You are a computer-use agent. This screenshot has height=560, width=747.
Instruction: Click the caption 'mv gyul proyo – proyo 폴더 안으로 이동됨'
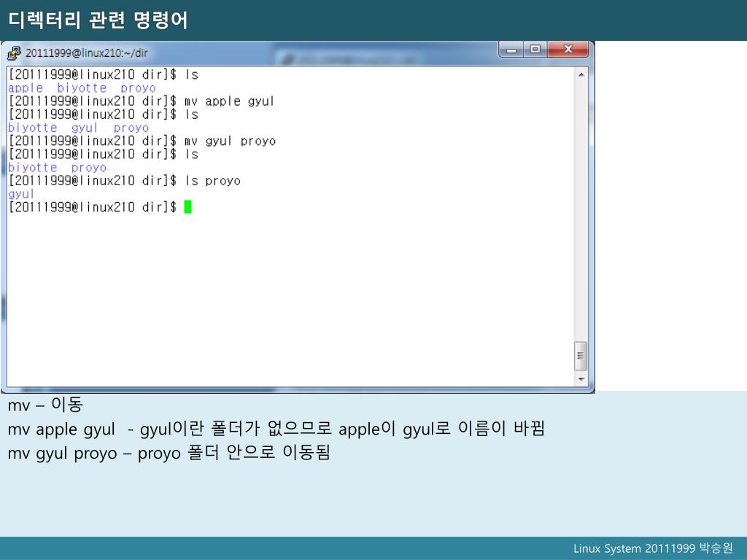coord(169,452)
